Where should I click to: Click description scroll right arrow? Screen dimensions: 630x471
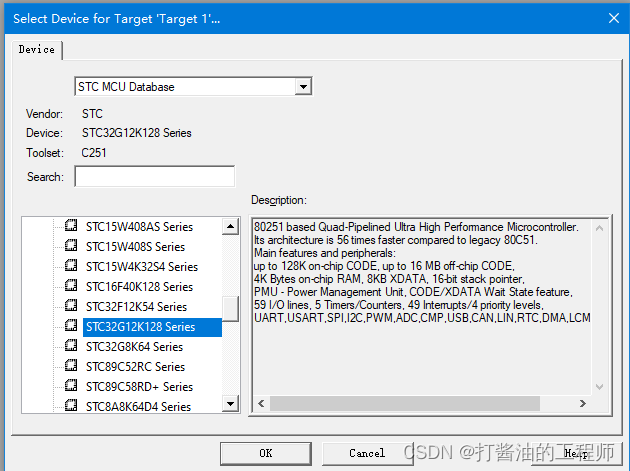click(583, 403)
